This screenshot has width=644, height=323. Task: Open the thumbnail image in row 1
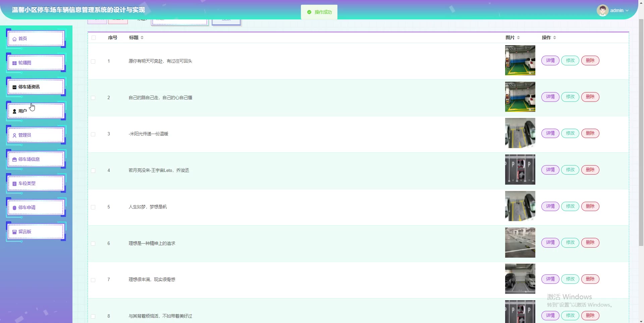(x=520, y=60)
